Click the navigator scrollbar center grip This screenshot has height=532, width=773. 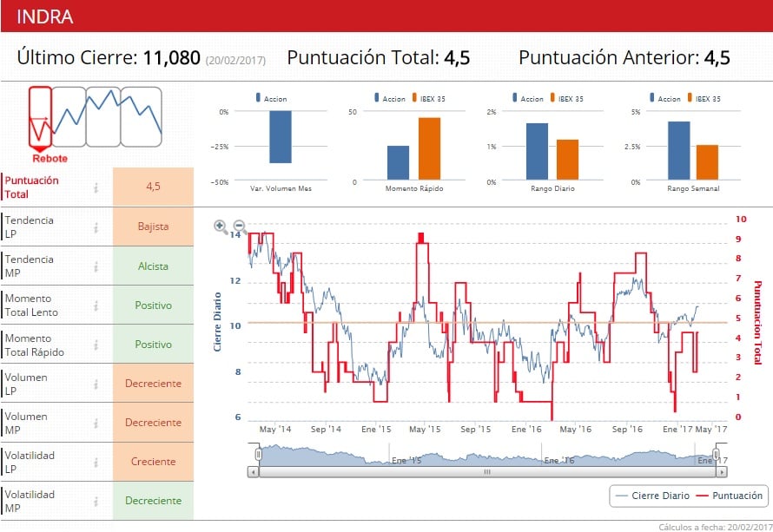[x=487, y=472]
